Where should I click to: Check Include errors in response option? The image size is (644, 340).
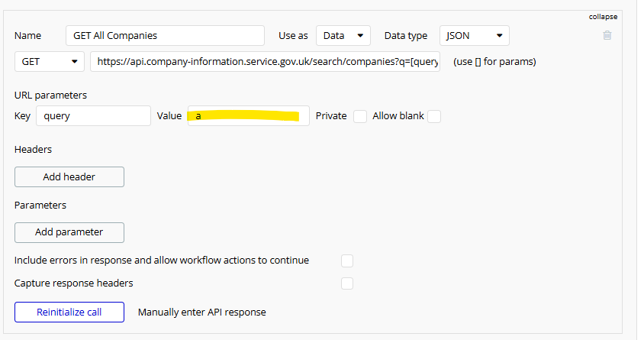347,261
